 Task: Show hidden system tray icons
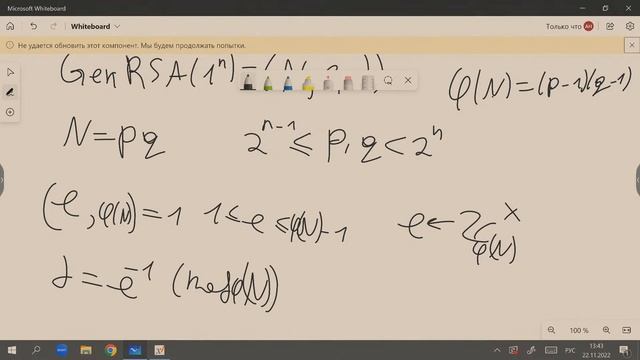point(497,350)
